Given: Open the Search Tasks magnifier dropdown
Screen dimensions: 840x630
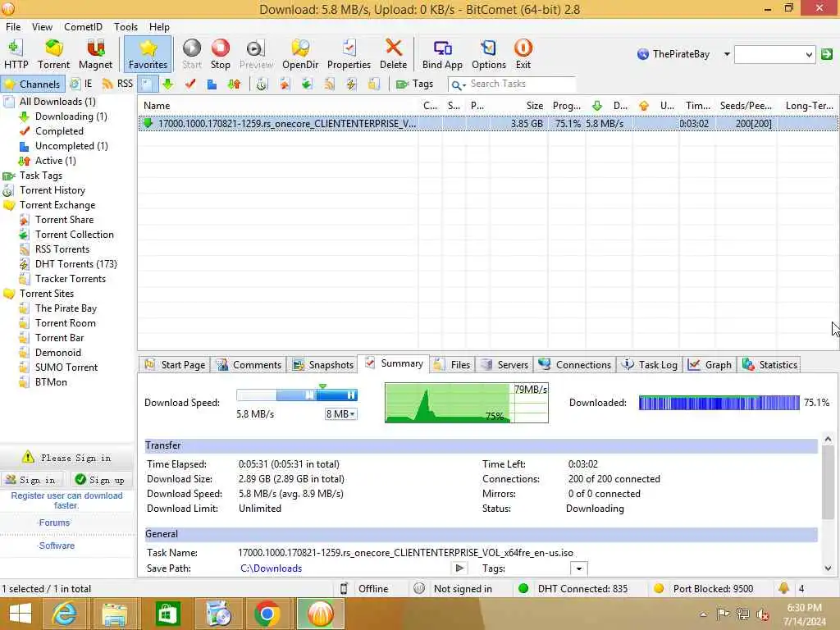Looking at the screenshot, I should point(458,84).
